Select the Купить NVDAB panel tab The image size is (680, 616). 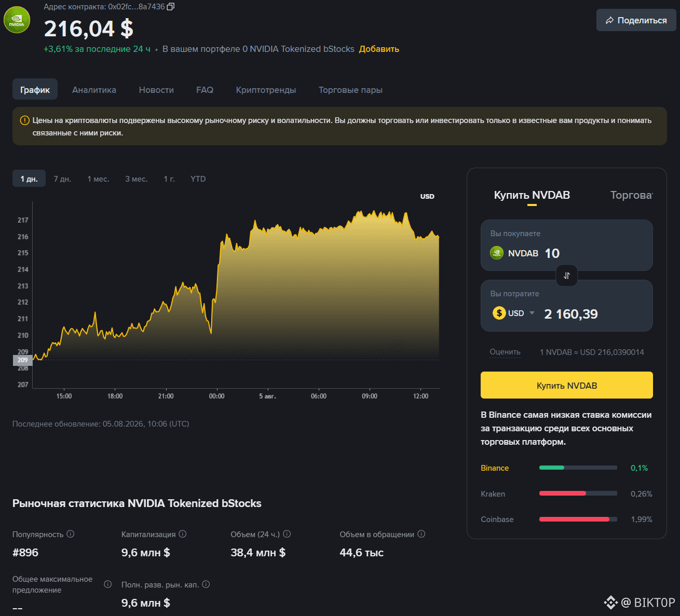pyautogui.click(x=532, y=196)
